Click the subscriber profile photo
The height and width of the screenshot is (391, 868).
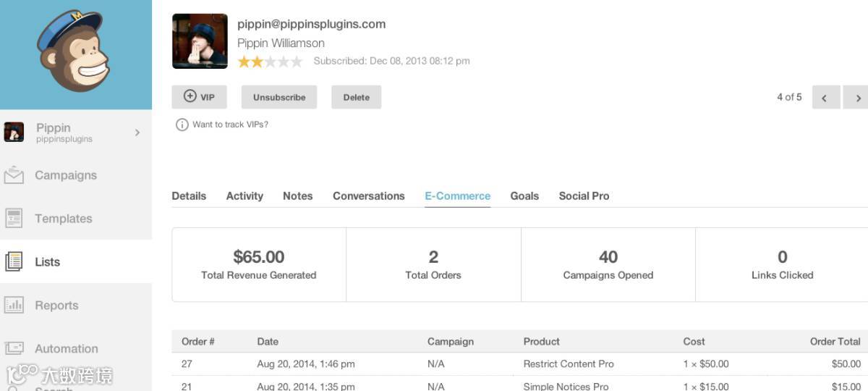[x=200, y=41]
